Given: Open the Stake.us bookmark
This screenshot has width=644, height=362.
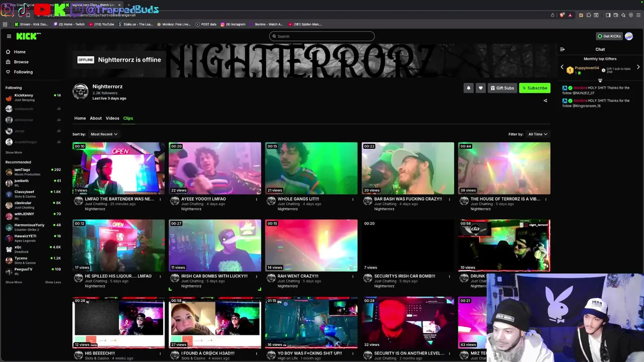Looking at the screenshot, I should point(136,24).
